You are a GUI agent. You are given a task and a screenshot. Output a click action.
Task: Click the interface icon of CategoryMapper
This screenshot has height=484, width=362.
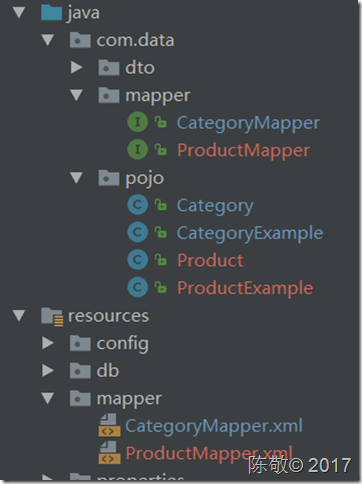pyautogui.click(x=138, y=122)
